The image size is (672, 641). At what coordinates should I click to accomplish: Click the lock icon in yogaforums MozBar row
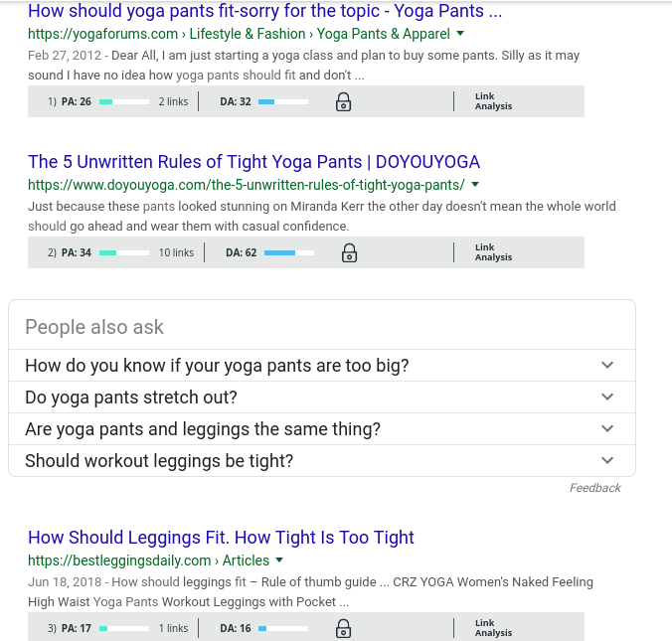coord(343,102)
